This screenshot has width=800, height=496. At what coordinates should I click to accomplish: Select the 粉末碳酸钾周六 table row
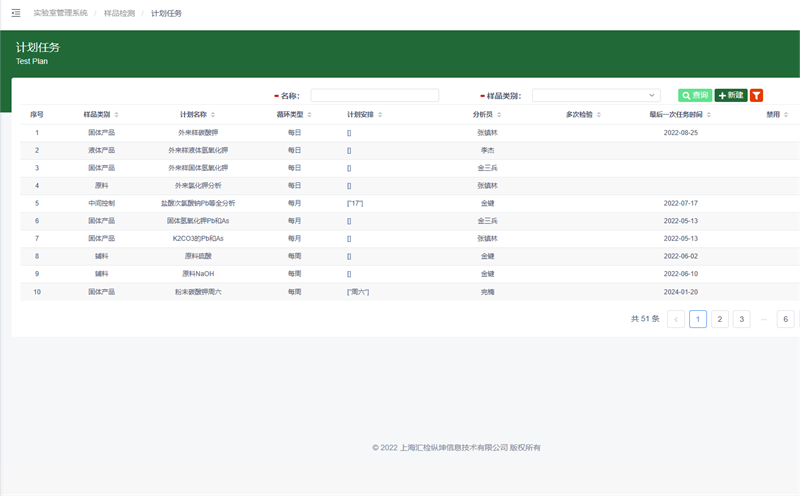pos(198,291)
